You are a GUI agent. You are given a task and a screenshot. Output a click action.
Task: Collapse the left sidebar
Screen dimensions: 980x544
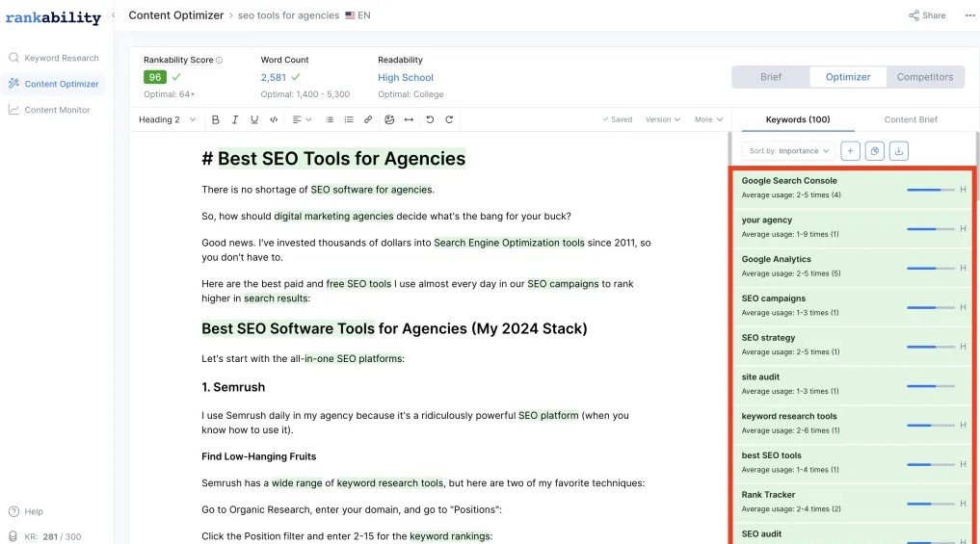113,15
